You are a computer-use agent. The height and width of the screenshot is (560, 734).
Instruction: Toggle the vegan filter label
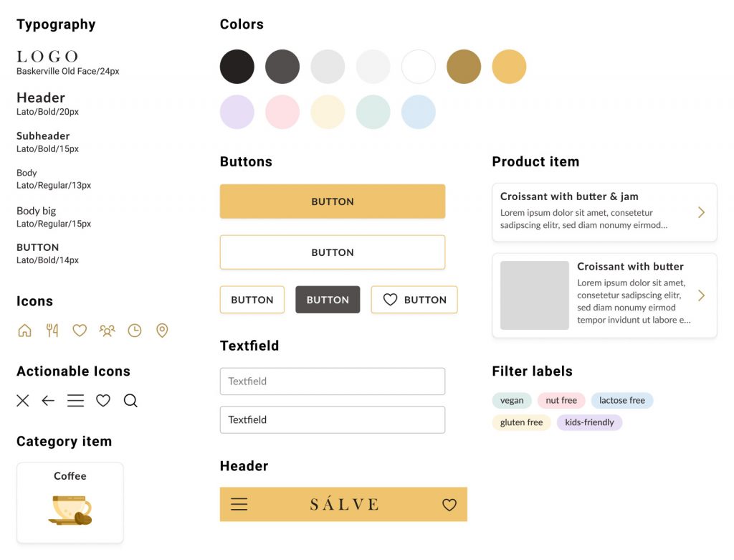(x=512, y=401)
